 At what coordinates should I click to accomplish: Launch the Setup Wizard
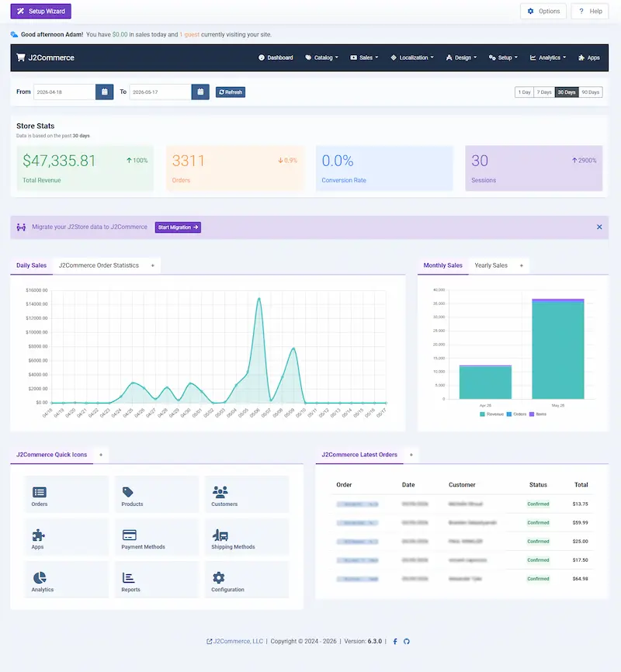click(40, 11)
